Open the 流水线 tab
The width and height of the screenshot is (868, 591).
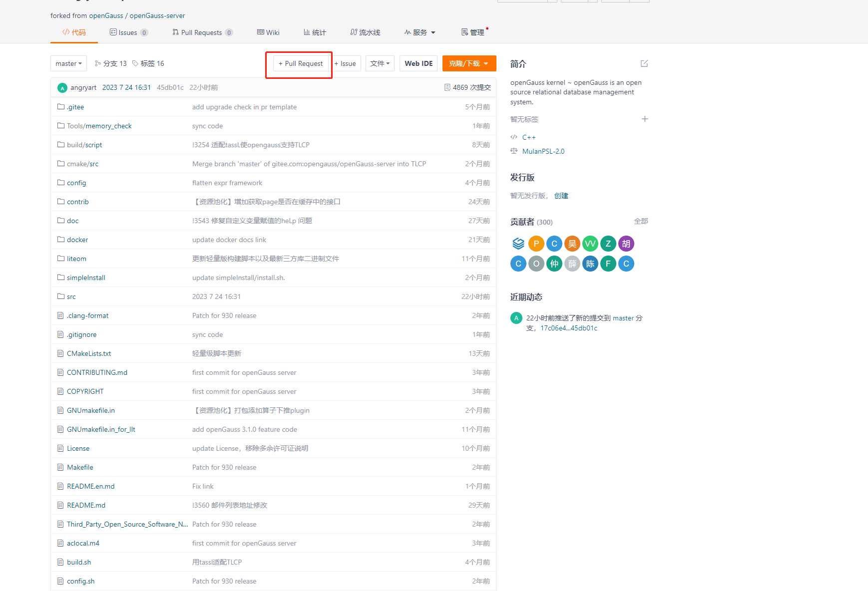[x=365, y=32]
